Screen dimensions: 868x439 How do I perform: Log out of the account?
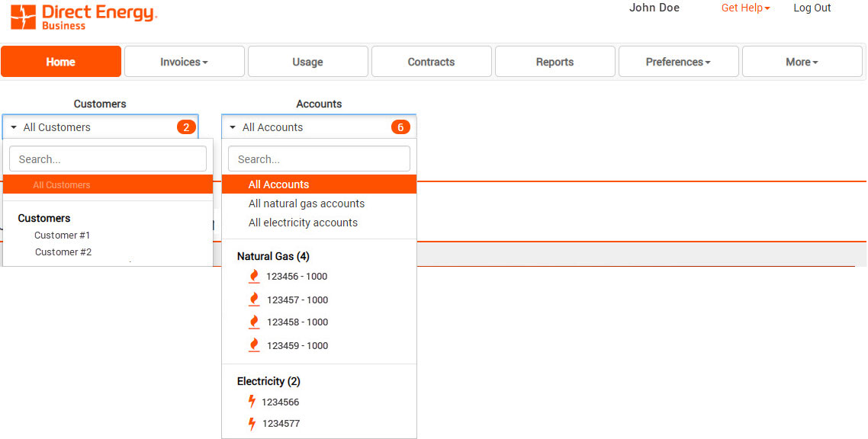pos(812,8)
